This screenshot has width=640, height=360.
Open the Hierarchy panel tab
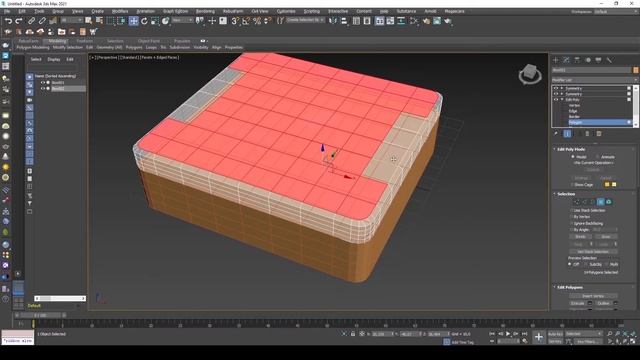pos(577,60)
